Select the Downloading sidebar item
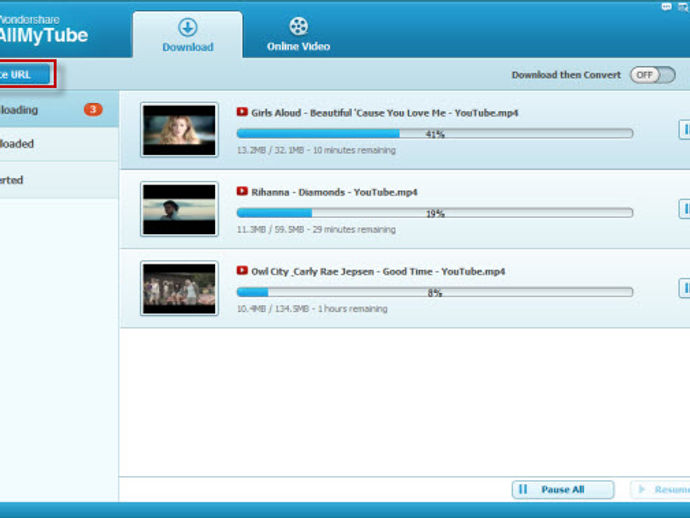Screen dimensions: 690x518 [x=59, y=110]
